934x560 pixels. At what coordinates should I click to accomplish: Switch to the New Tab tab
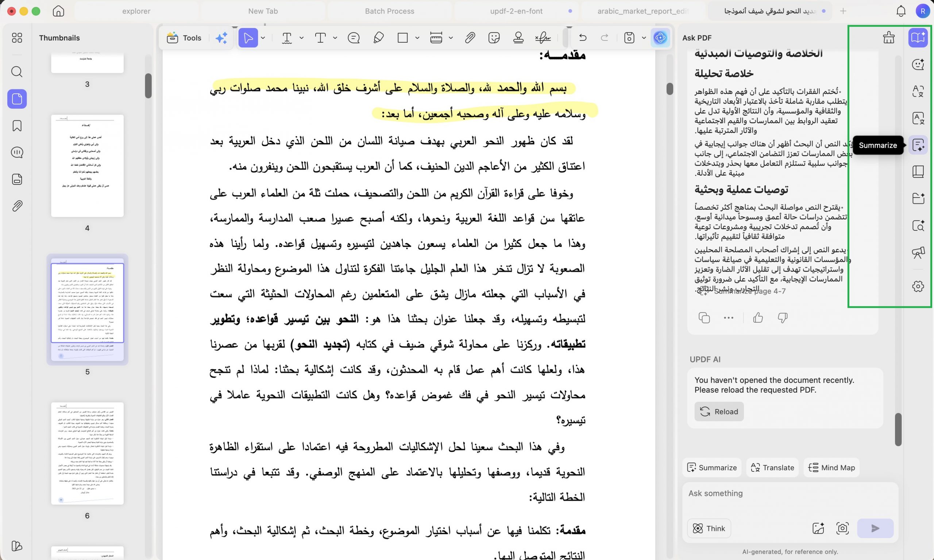[263, 11]
